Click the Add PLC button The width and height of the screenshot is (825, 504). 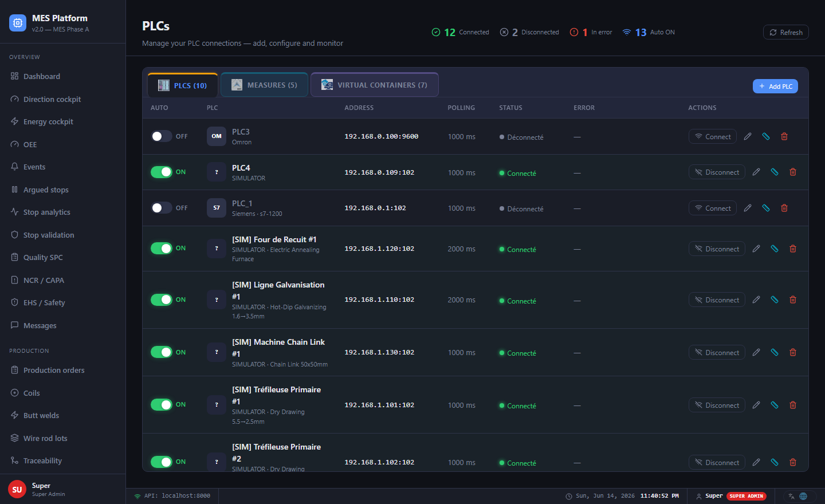click(775, 86)
